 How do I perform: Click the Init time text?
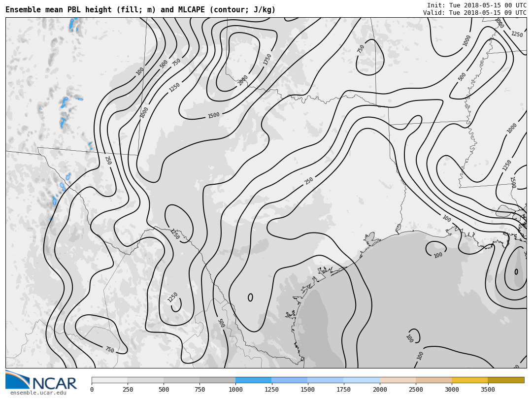tap(476, 5)
